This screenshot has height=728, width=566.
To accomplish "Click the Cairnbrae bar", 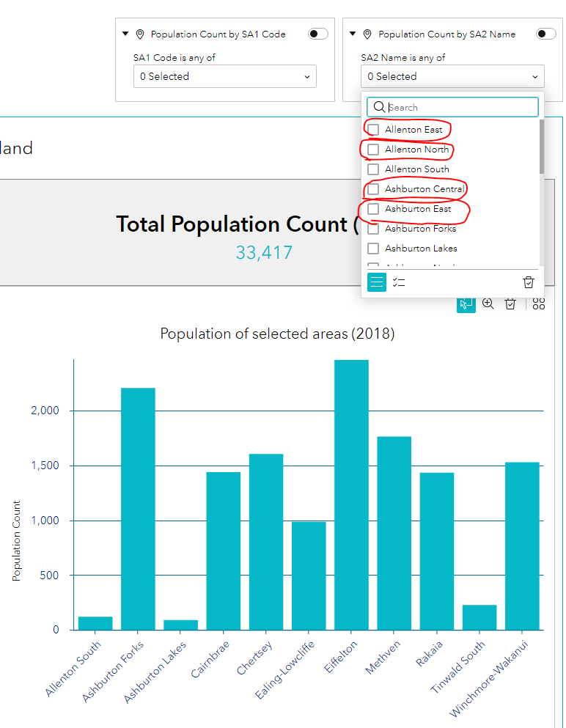I will click(224, 551).
